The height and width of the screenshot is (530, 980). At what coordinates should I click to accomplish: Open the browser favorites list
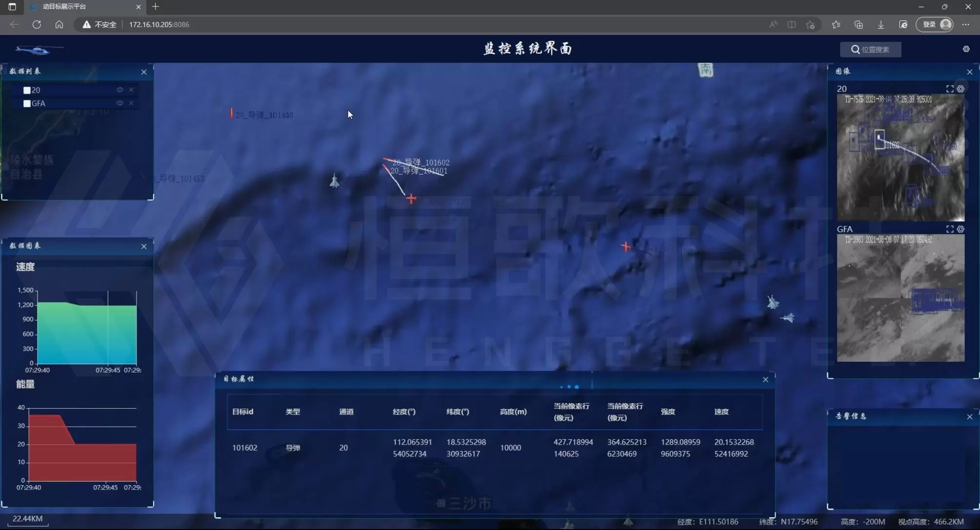(836, 24)
